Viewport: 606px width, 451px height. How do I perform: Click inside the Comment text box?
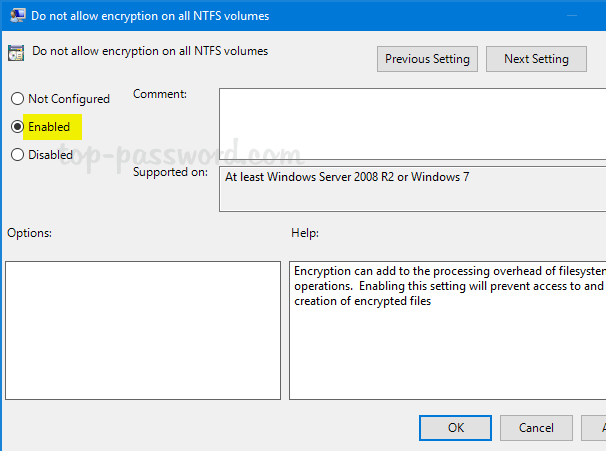[410, 123]
